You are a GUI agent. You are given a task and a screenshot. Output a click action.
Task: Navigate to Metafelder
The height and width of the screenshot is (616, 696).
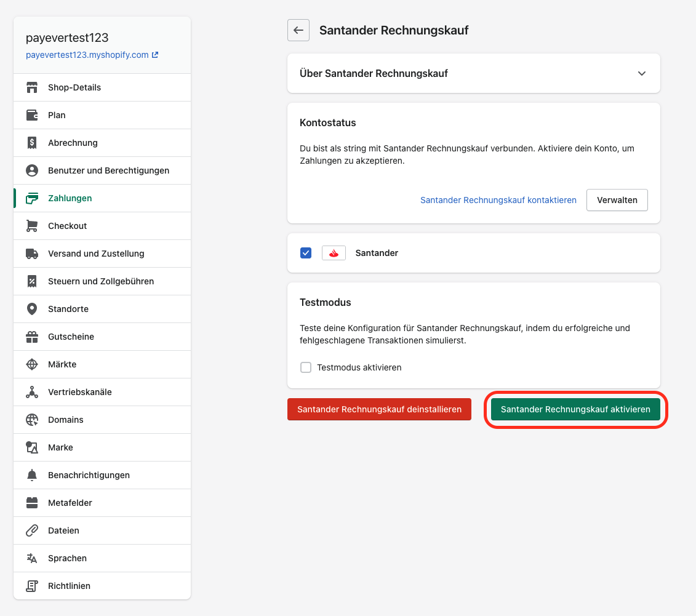pos(102,503)
